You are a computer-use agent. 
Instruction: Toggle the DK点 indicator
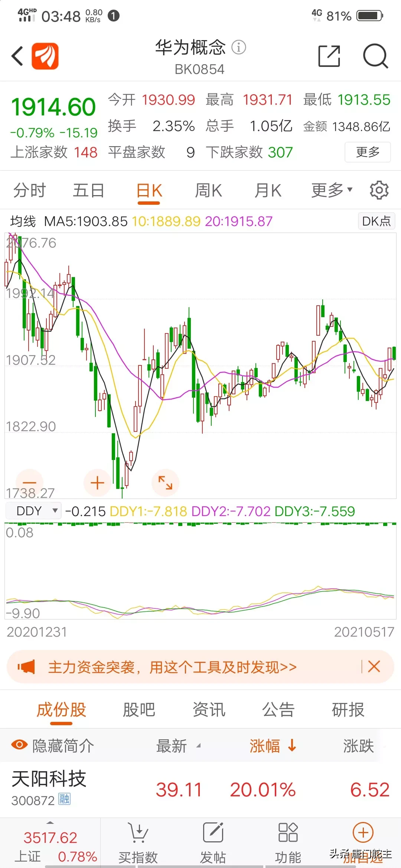376,221
